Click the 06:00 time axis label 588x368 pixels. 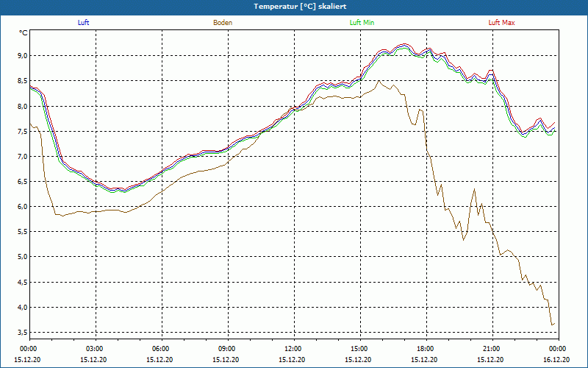pos(161,349)
